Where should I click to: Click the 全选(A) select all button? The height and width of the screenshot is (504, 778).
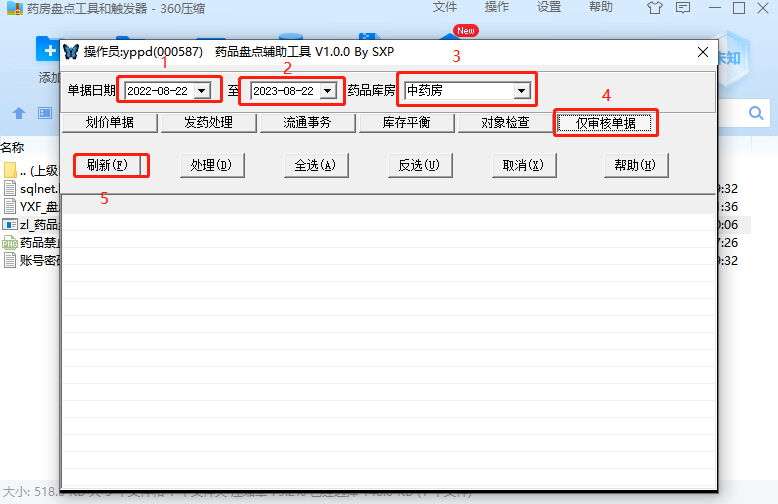coord(316,165)
